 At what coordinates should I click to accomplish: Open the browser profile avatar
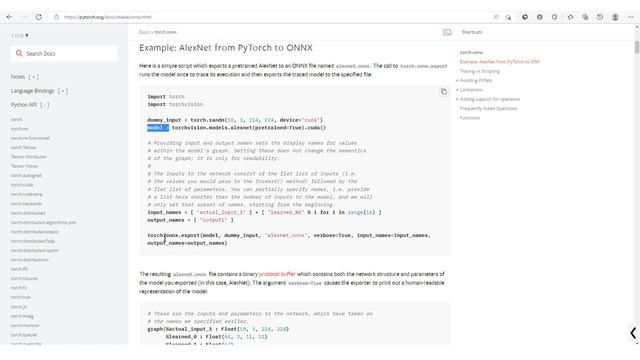(x=615, y=17)
